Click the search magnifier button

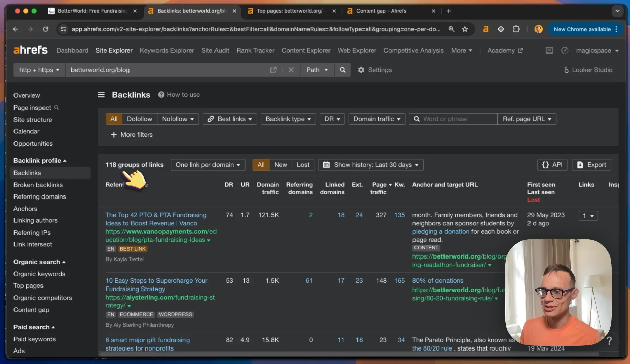point(342,70)
